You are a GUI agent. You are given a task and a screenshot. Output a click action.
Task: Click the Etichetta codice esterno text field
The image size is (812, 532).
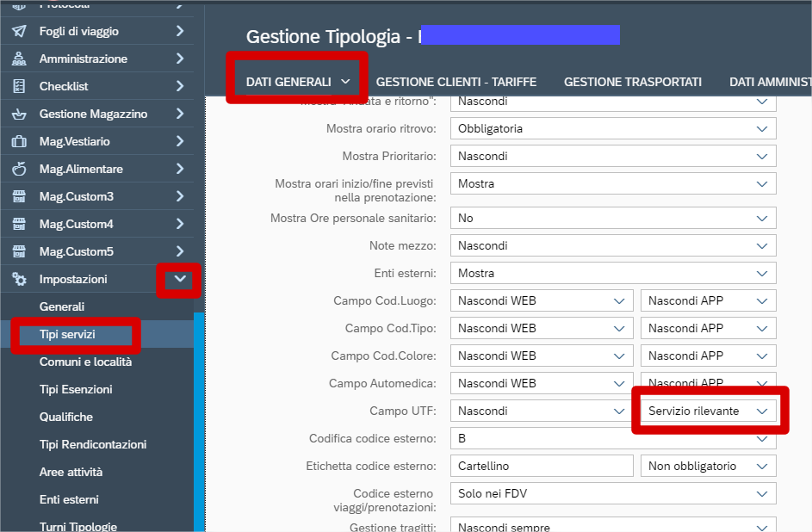(542, 466)
